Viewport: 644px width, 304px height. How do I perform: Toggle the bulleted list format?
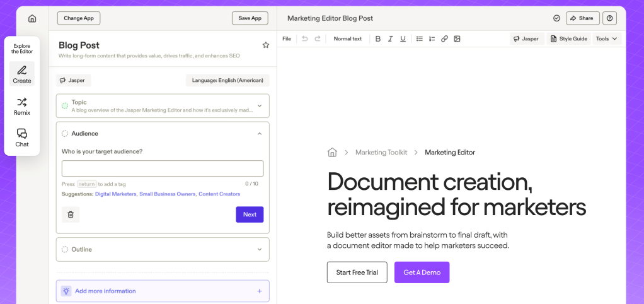tap(420, 39)
